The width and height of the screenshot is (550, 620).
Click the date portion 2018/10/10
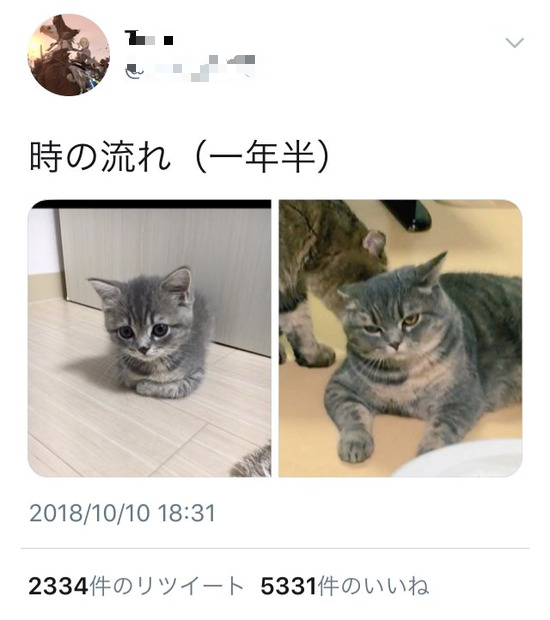(x=90, y=514)
